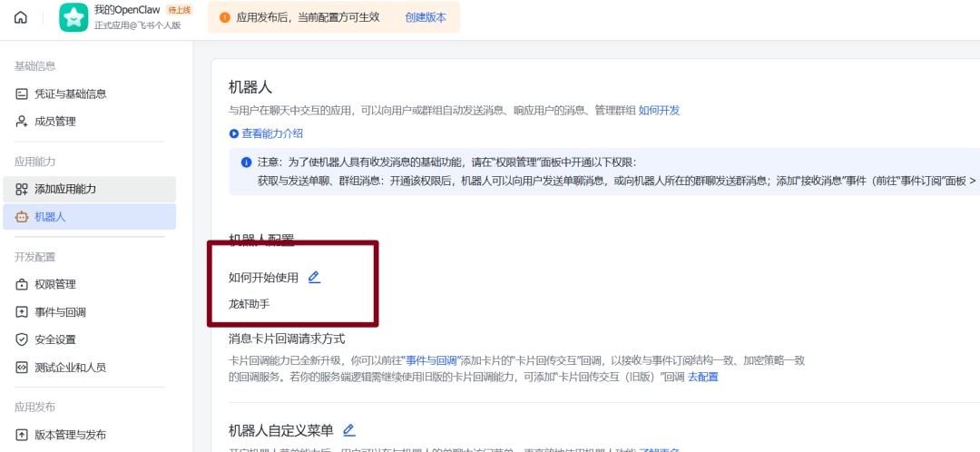
Task: Click the play icon beside 查看能力介绍
Action: [x=234, y=133]
